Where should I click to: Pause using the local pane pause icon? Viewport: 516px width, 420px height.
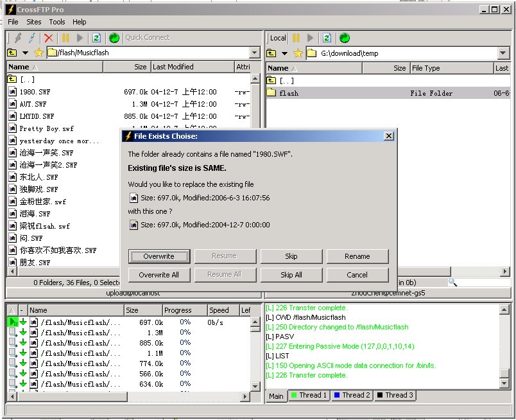[x=296, y=38]
